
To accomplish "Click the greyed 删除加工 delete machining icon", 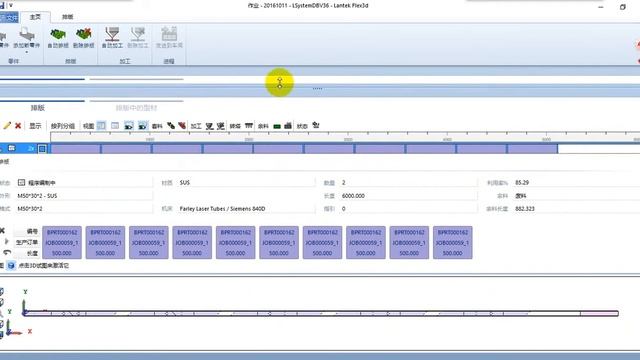I will (138, 34).
